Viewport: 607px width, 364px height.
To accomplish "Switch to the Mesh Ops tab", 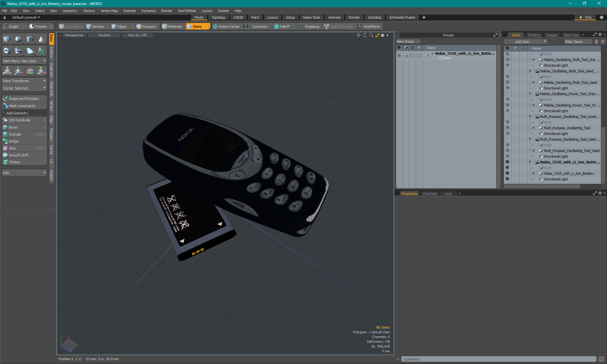I will tap(571, 35).
